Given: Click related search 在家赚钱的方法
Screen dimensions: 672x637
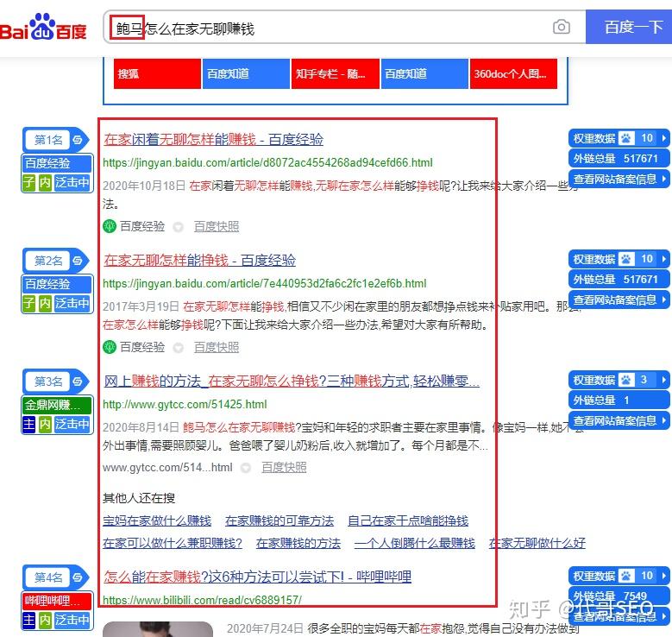Looking at the screenshot, I should click(x=298, y=543).
